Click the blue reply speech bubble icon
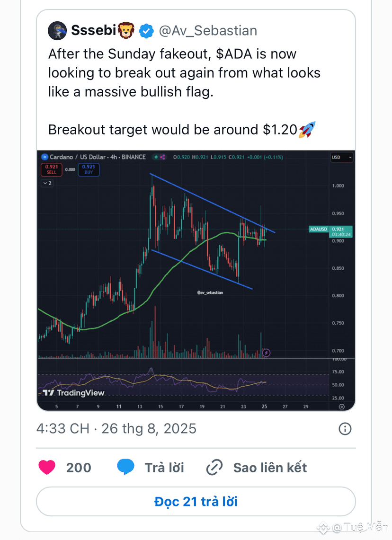 (x=125, y=467)
